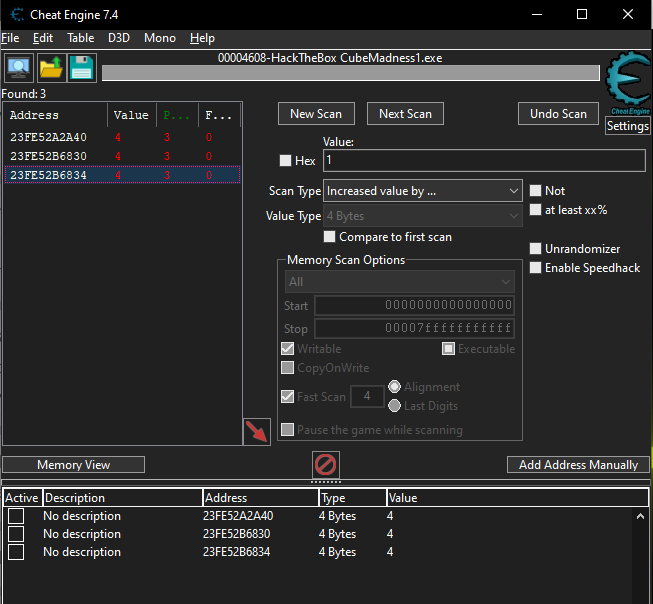Image resolution: width=653 pixels, height=604 pixels.
Task: Click Add Address Manually
Action: [578, 464]
